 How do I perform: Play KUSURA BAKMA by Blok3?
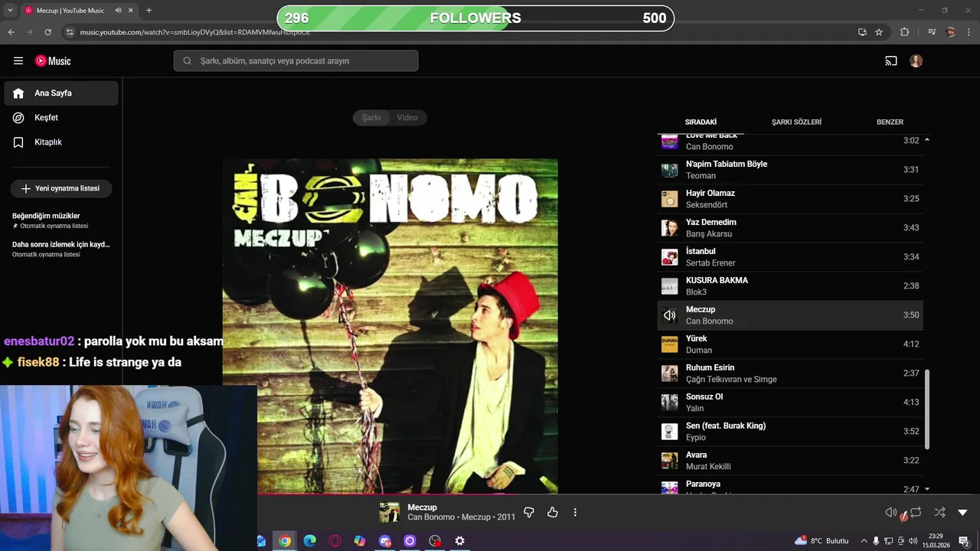(790, 286)
